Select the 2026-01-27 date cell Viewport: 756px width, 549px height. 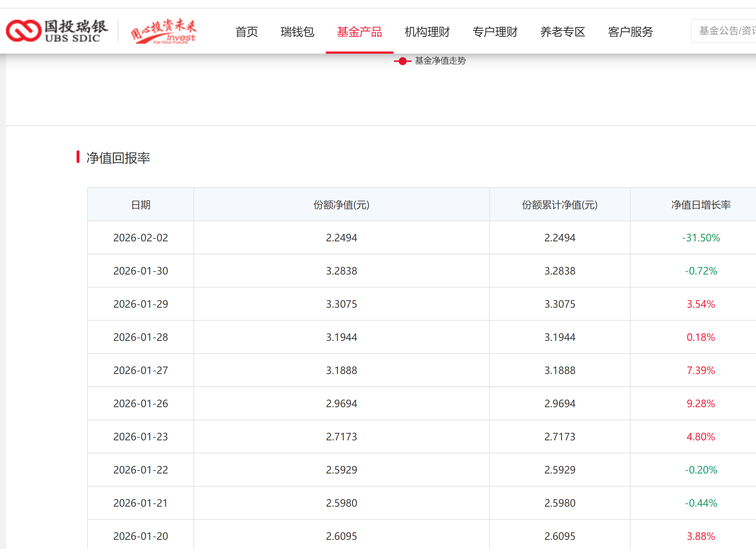click(141, 370)
